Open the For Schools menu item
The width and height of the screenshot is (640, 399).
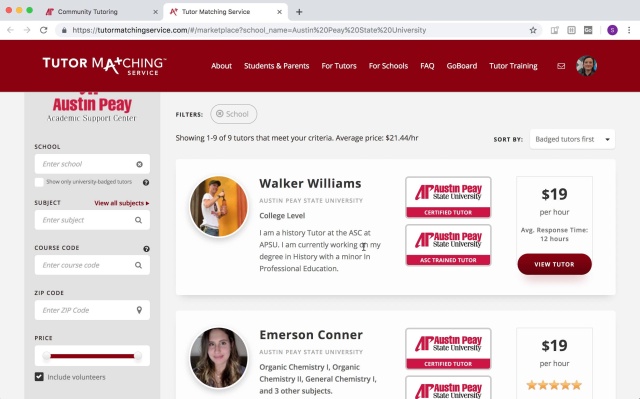coord(388,66)
